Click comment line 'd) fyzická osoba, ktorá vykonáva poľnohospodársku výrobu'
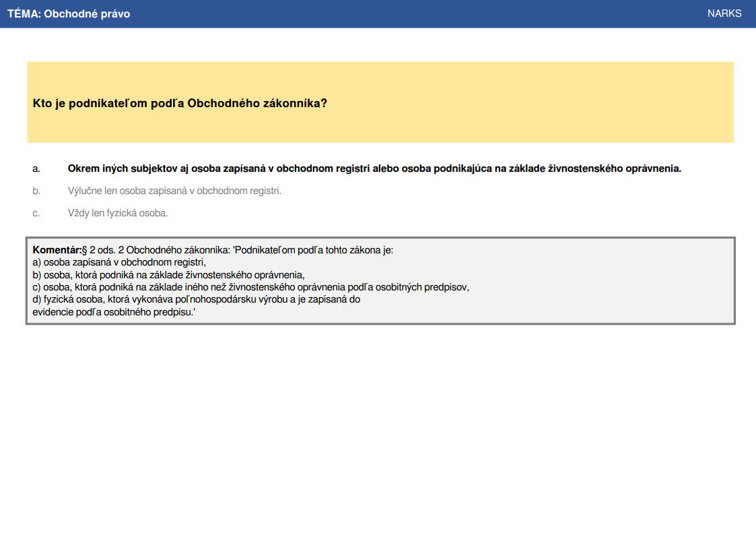 click(196, 299)
